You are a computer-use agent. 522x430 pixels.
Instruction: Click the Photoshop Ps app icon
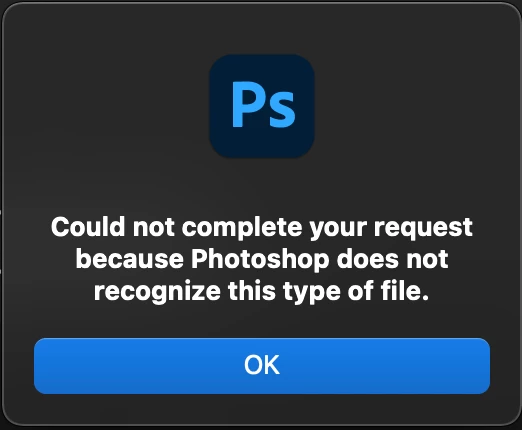click(262, 105)
